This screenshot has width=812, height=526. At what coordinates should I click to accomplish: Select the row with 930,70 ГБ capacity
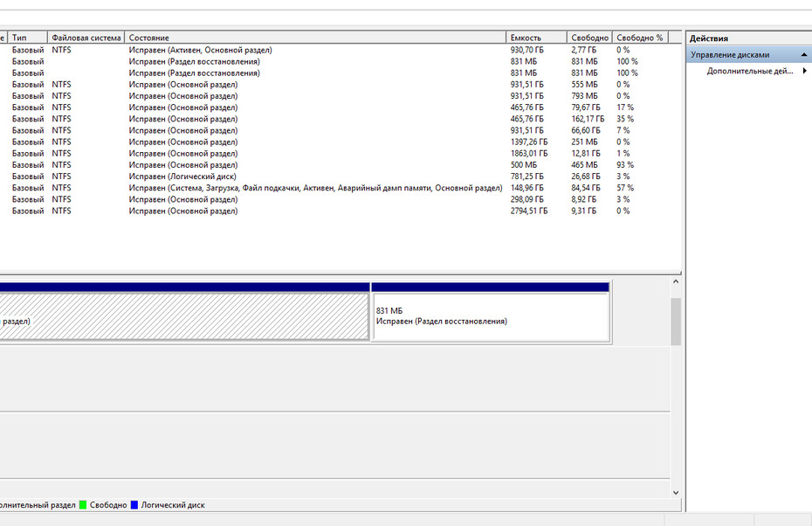(339, 50)
